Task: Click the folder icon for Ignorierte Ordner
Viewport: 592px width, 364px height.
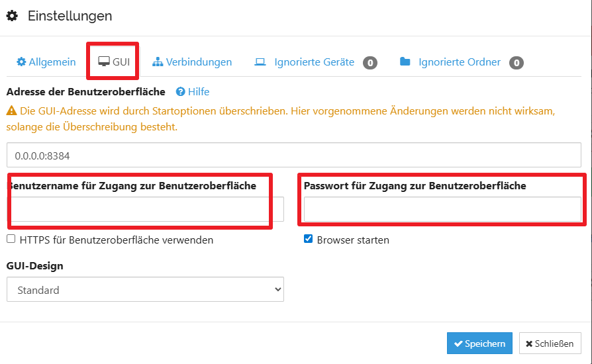Action: coord(405,62)
